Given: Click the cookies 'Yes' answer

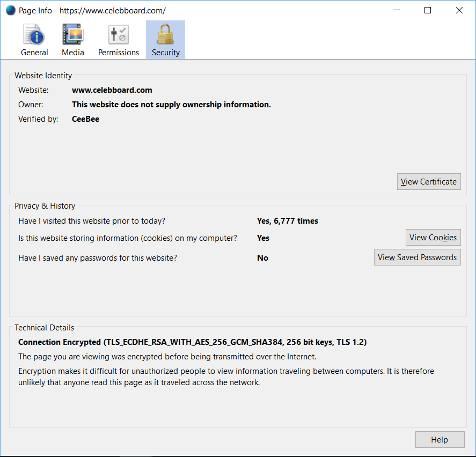Looking at the screenshot, I should 263,238.
